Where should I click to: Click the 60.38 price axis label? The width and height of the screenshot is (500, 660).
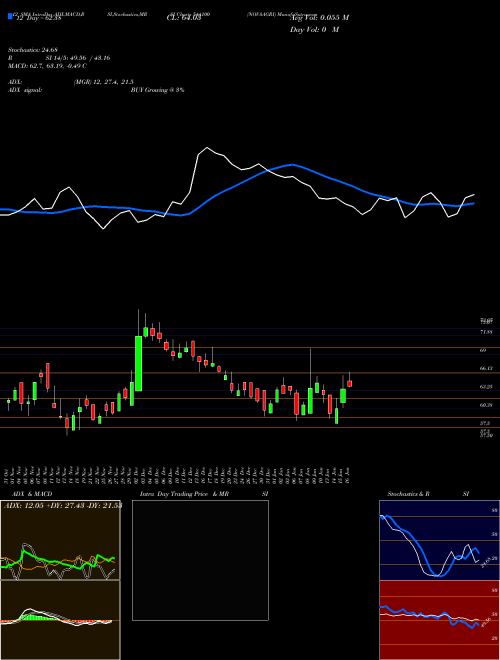click(x=486, y=405)
